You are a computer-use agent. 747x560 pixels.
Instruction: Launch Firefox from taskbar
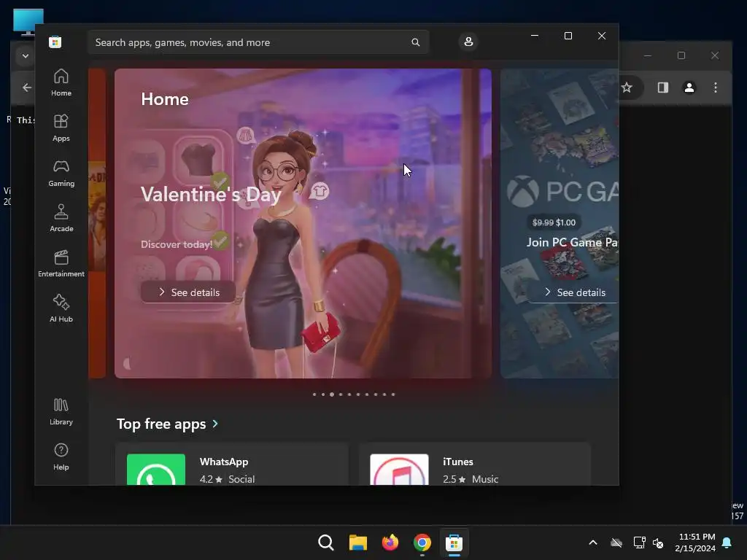(x=390, y=542)
